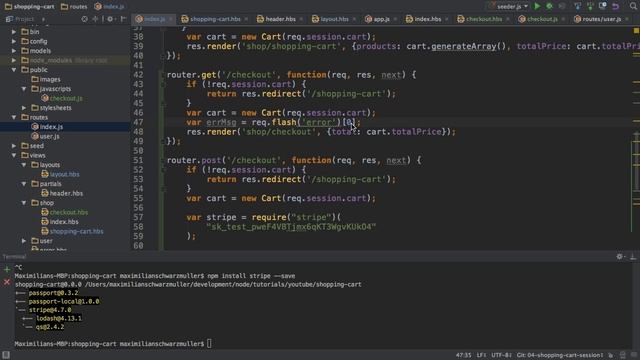Click Git branch 04-shopping-cart-session widget
Image resolution: width=640 pixels, height=360 pixels.
560,355
